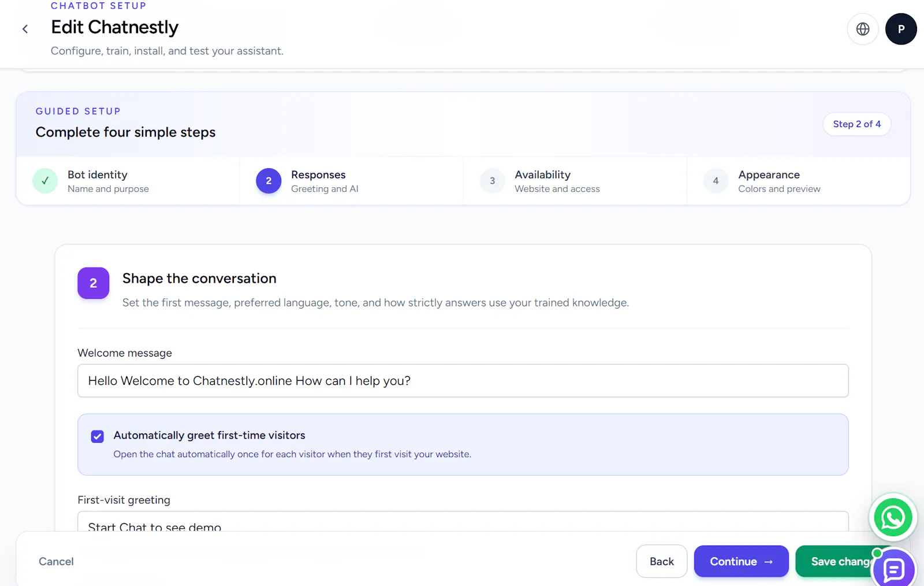
Task: Go back using the left chevron arrow
Action: coord(25,29)
